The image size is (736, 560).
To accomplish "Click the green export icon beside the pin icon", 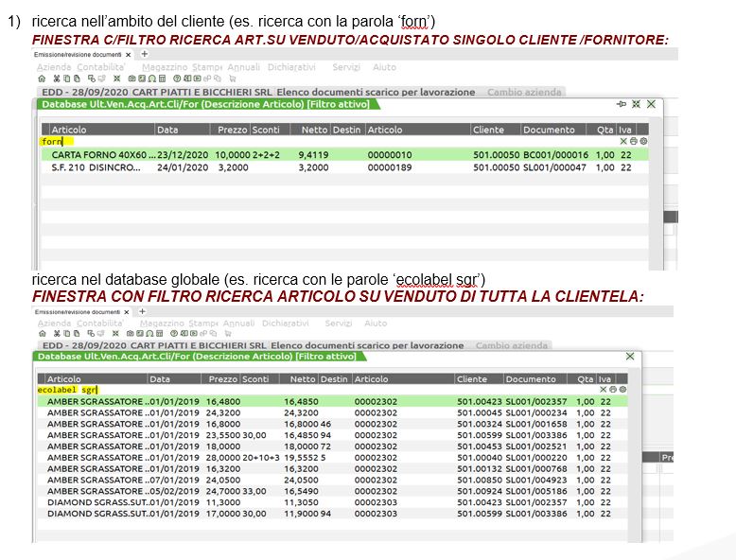I will point(636,104).
